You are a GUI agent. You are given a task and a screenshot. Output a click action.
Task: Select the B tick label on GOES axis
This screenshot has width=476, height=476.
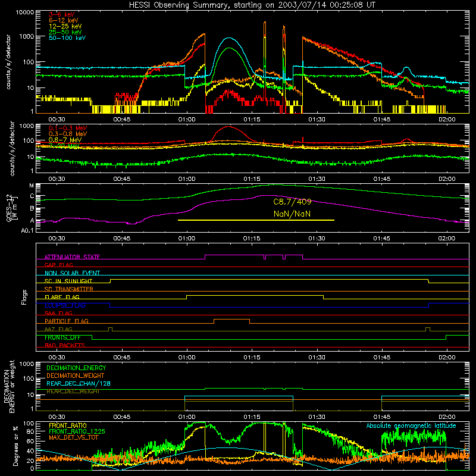[32, 209]
